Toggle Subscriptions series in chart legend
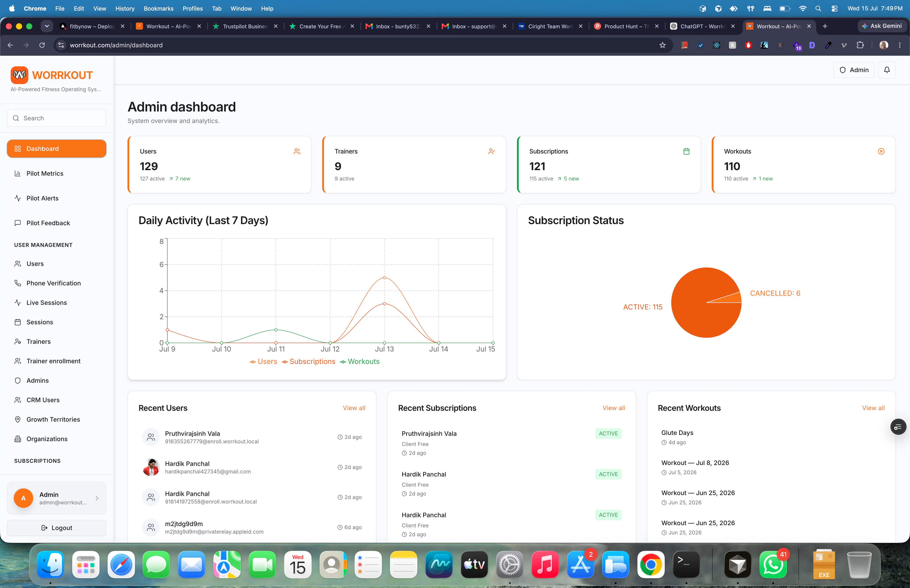This screenshot has width=910, height=588. click(308, 361)
